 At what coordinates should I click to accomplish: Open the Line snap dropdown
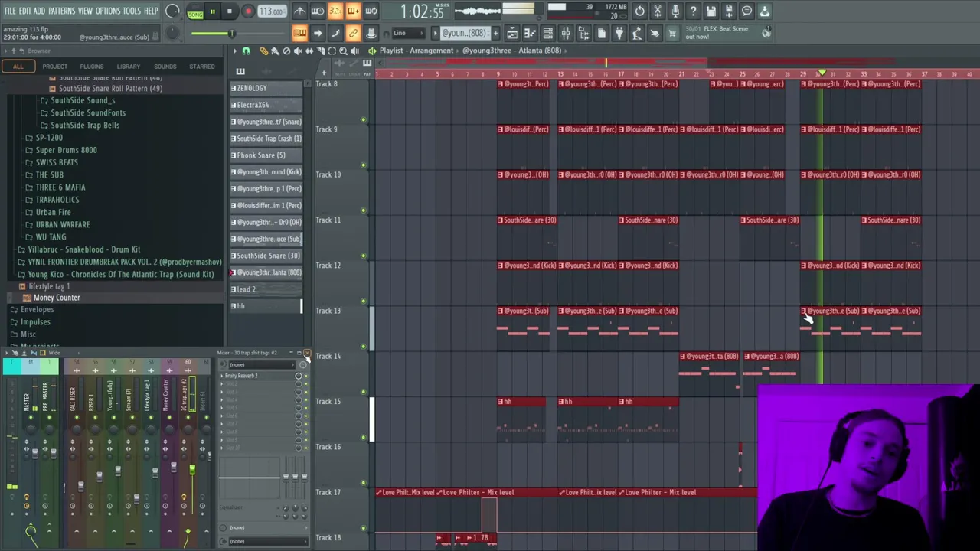click(x=408, y=33)
